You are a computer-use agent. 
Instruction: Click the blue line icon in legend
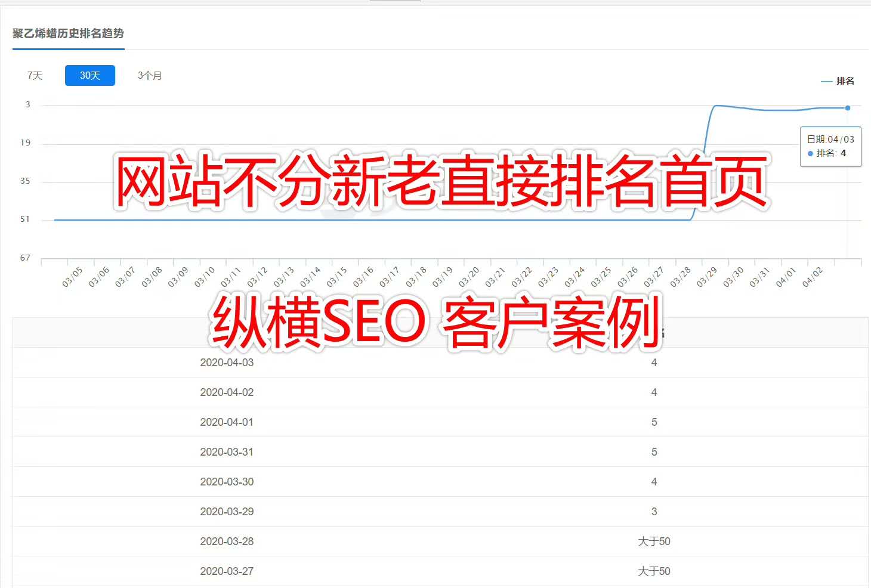[x=826, y=81]
